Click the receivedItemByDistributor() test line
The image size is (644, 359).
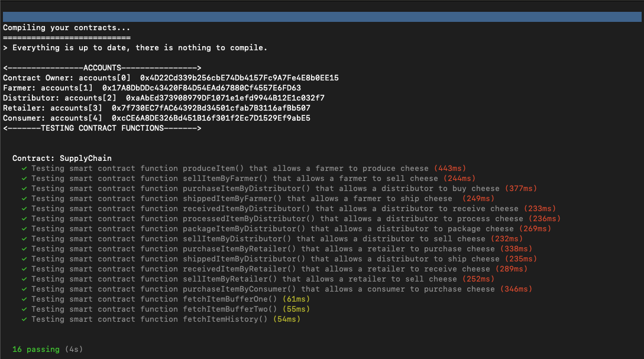click(x=289, y=209)
